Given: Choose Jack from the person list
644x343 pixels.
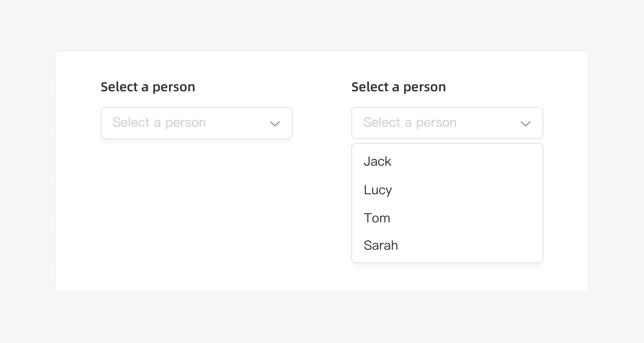Looking at the screenshot, I should pos(377,161).
